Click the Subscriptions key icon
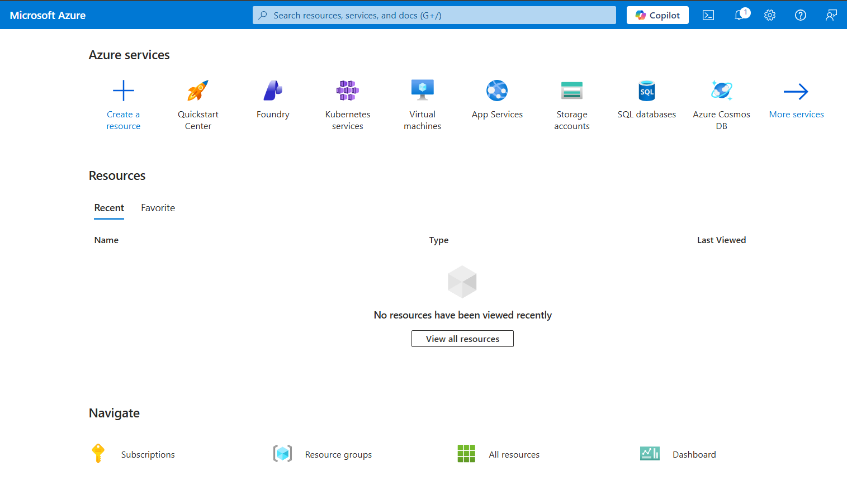 click(x=98, y=453)
